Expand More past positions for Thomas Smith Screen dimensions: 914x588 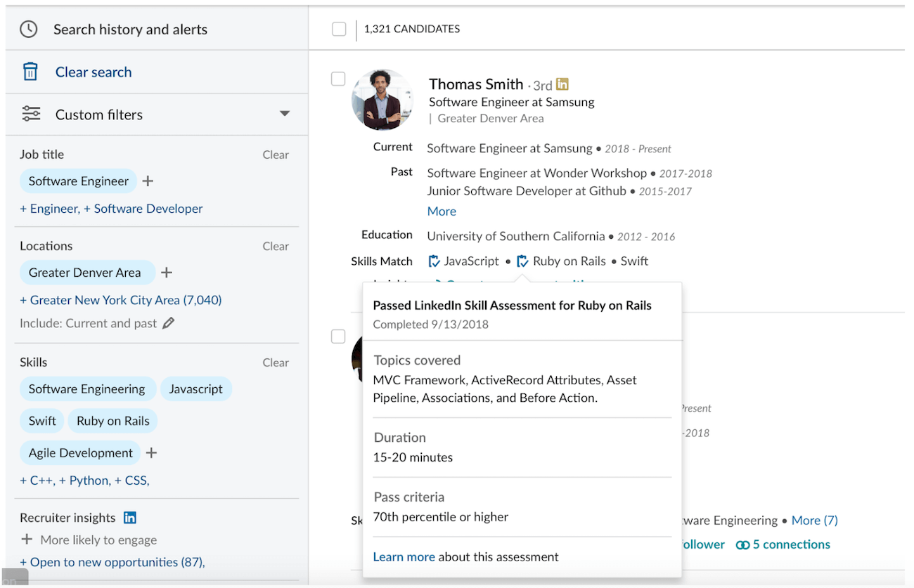coord(442,211)
